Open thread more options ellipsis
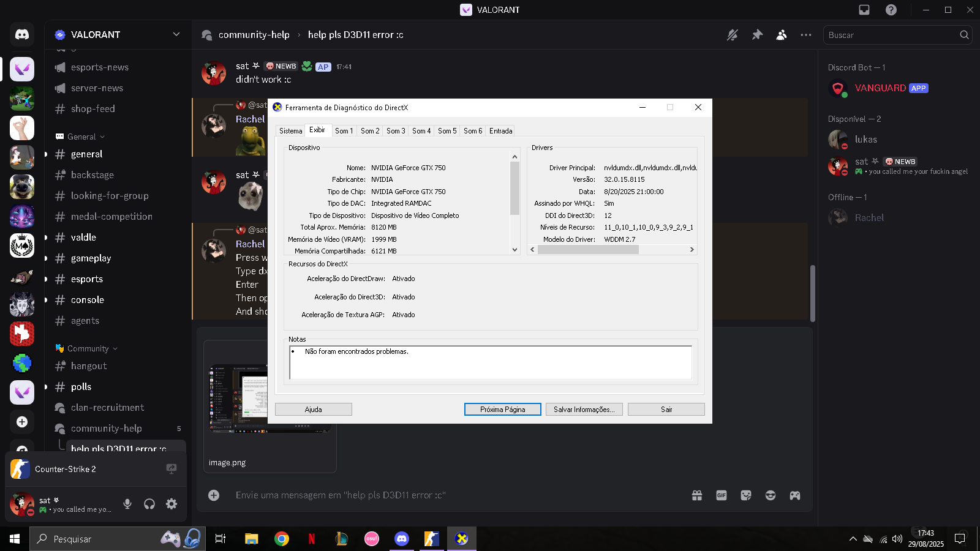 [806, 35]
